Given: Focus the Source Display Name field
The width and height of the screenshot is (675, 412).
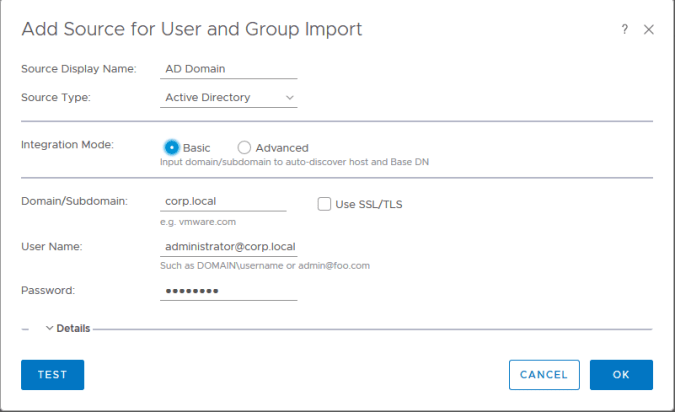Looking at the screenshot, I should click(229, 70).
